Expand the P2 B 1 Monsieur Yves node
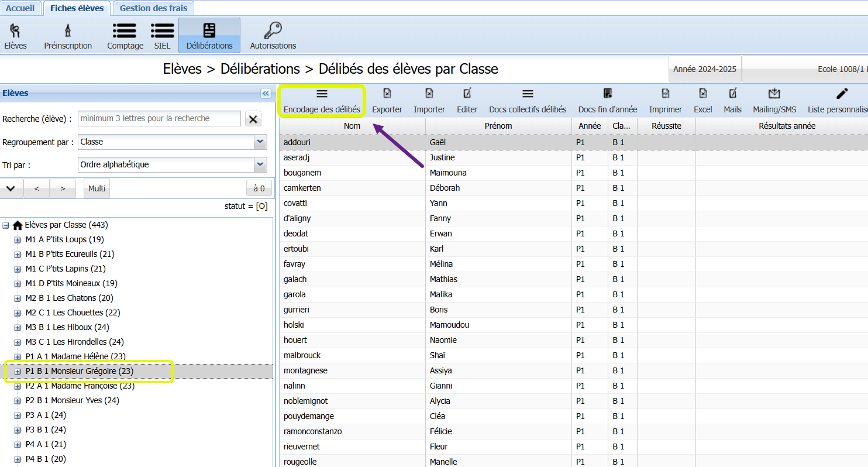This screenshot has width=868, height=467. 17,401
